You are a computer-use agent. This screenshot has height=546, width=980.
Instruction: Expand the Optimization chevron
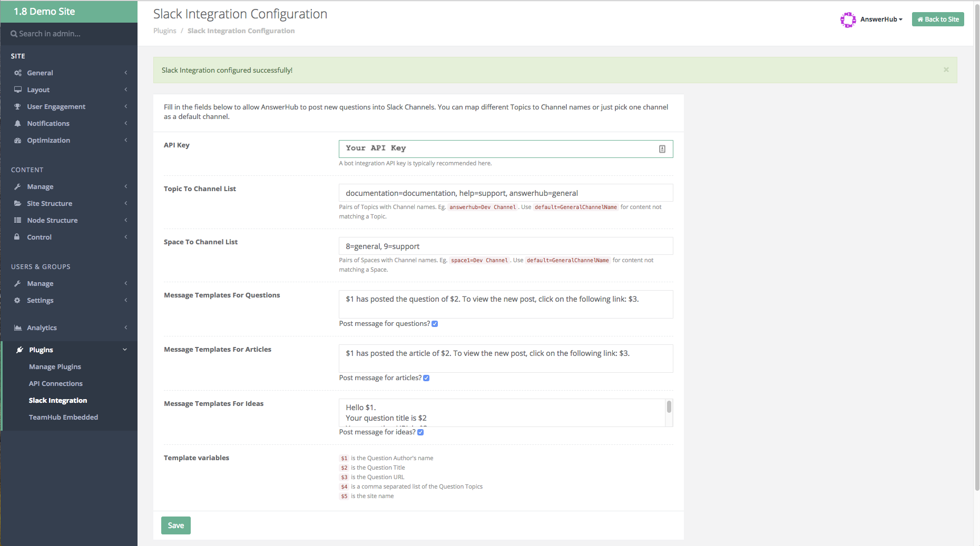(126, 140)
